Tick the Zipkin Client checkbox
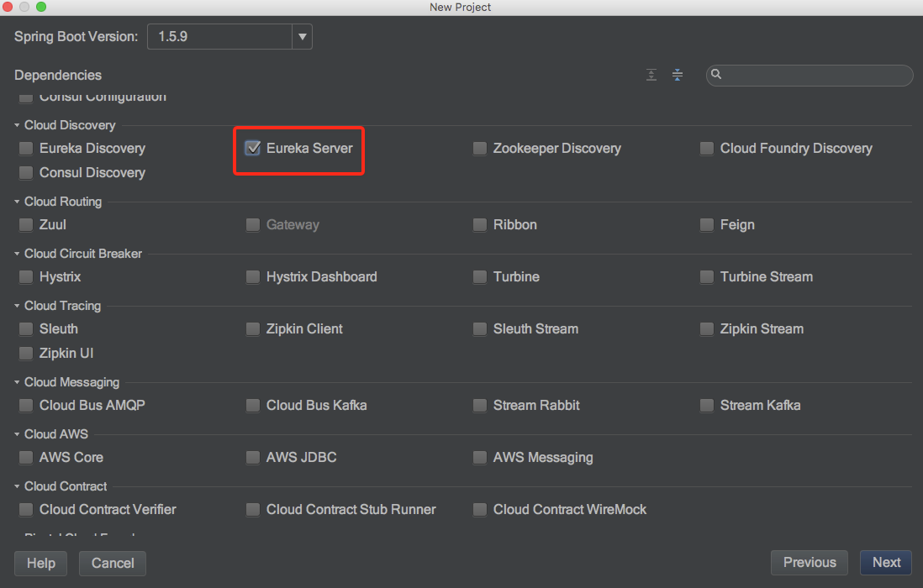Image resolution: width=923 pixels, height=588 pixels. point(253,328)
